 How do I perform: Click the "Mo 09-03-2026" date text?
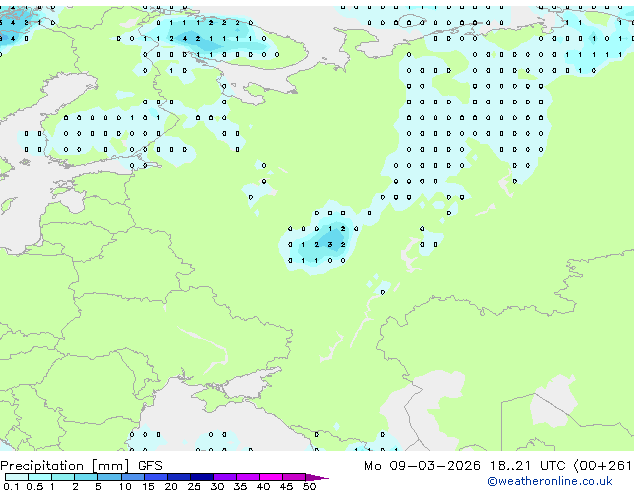tap(422, 466)
